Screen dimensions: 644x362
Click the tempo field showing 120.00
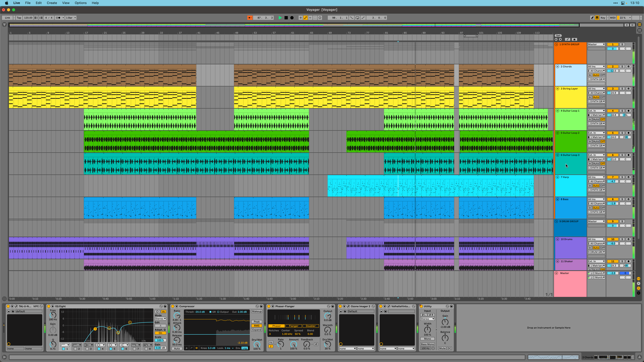[28, 18]
